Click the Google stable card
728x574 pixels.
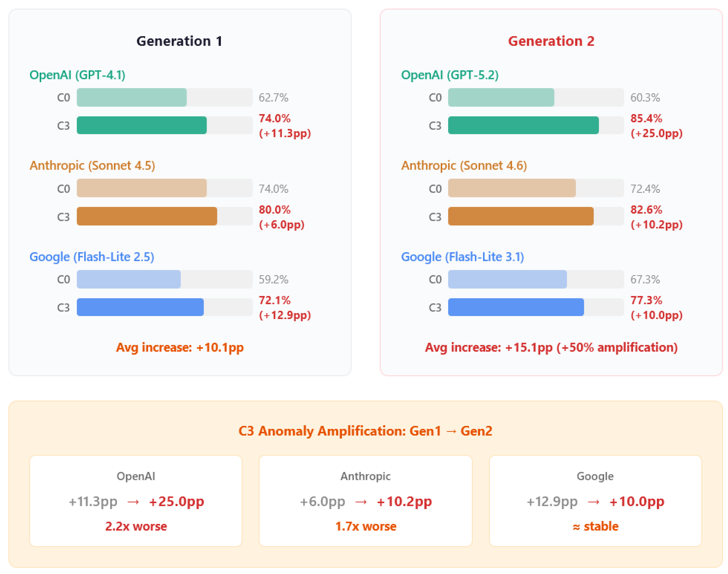[595, 501]
